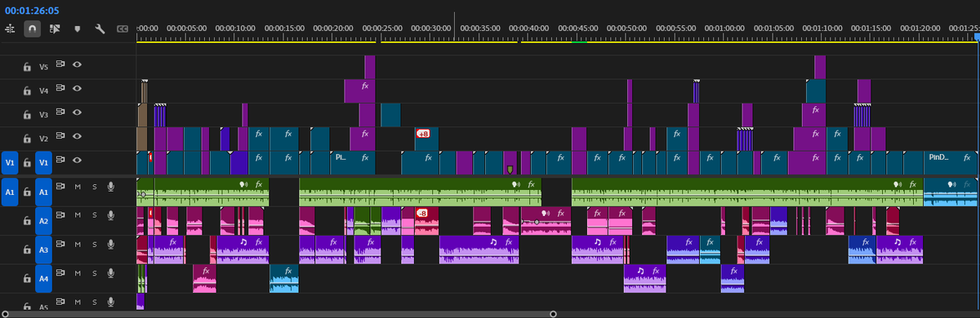980x318 pixels.
Task: Open caption track options CC icon
Action: click(123, 29)
